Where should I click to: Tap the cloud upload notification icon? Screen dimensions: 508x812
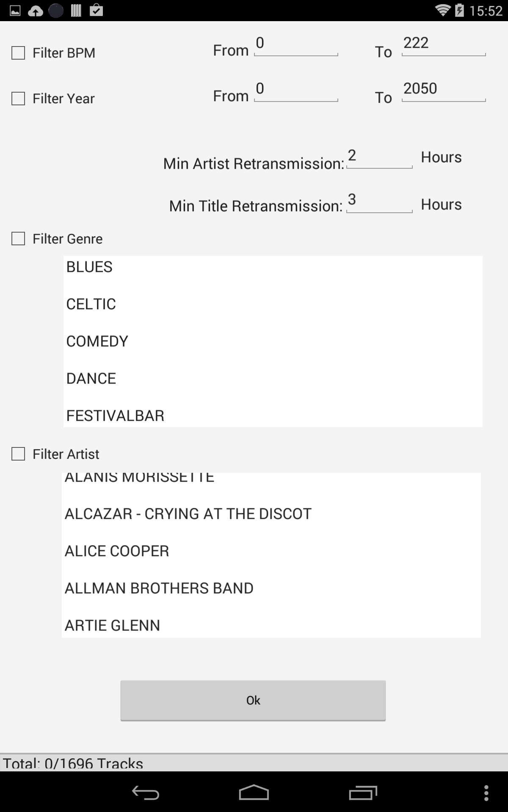pyautogui.click(x=36, y=11)
